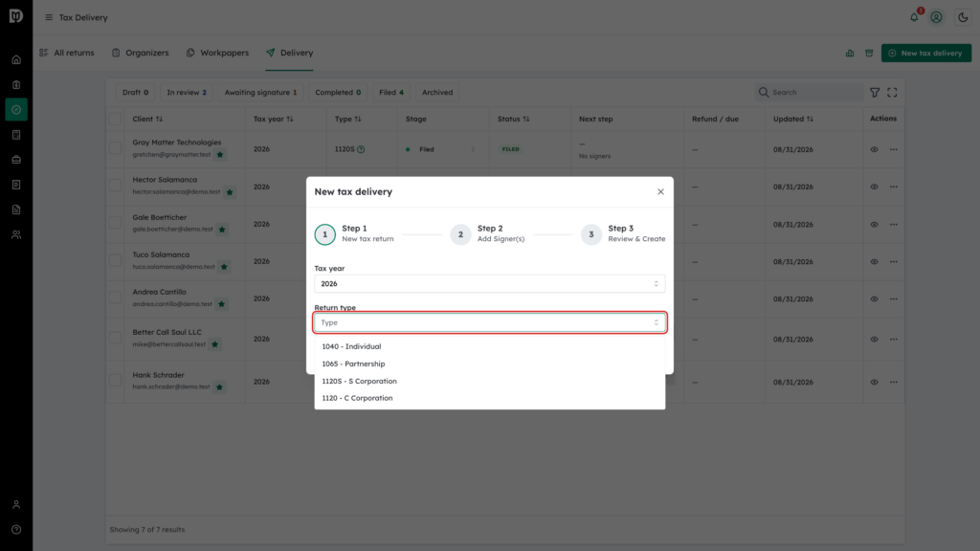Screen dimensions: 980x551
Task: Open the notifications bell
Action: coord(914,17)
